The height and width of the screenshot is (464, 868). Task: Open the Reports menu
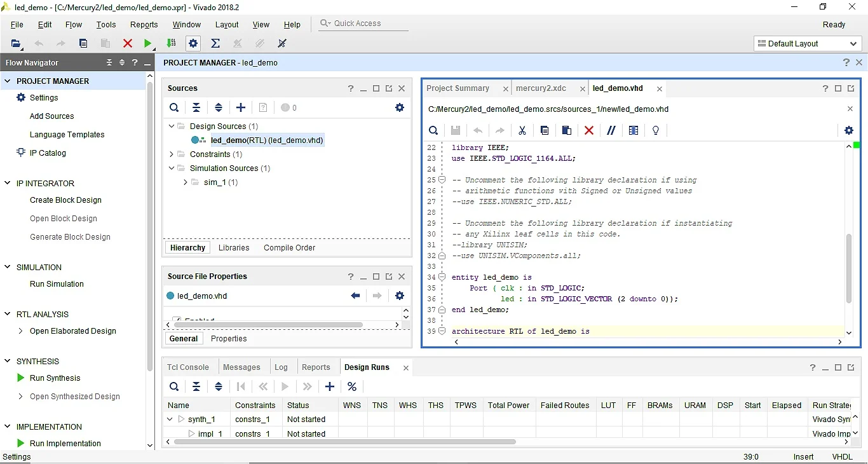(x=144, y=25)
